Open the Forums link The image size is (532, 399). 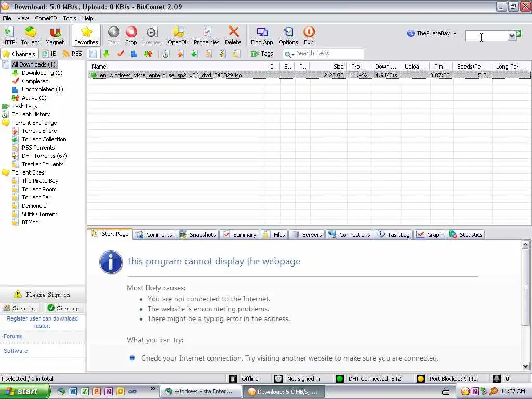pos(12,336)
